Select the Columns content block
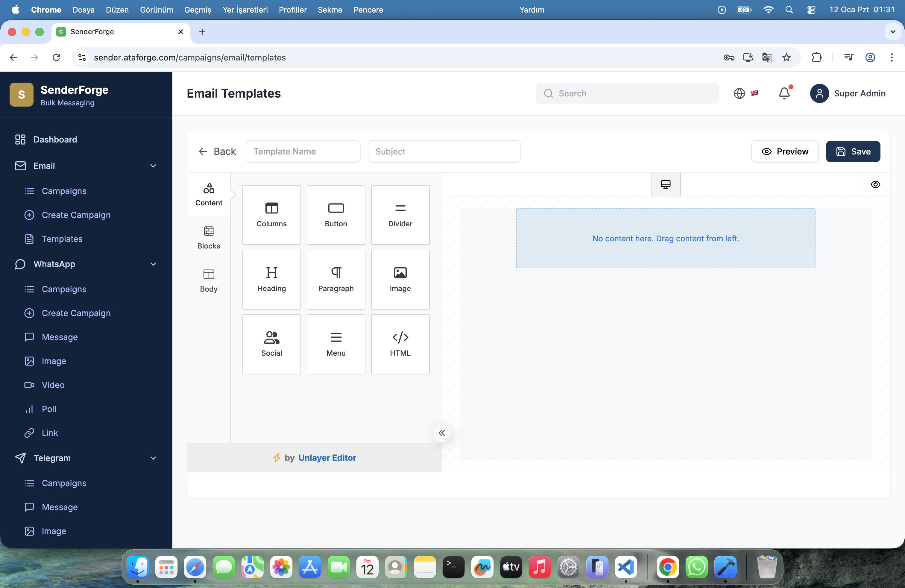Screen dimensions: 905x588 click(x=271, y=215)
